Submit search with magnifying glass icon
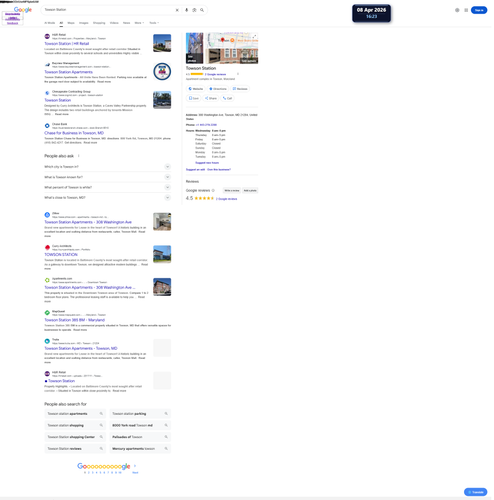This screenshot has height=500, width=494. pos(202,10)
